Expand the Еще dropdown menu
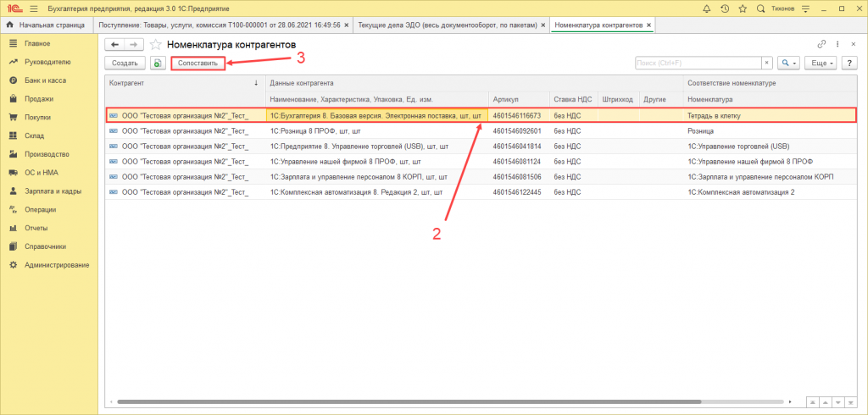 (822, 63)
